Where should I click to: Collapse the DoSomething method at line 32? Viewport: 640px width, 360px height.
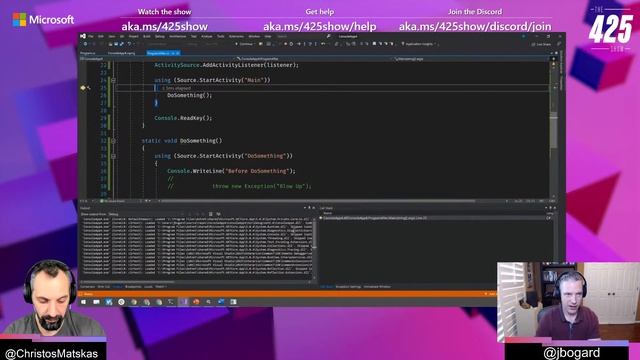(113, 141)
